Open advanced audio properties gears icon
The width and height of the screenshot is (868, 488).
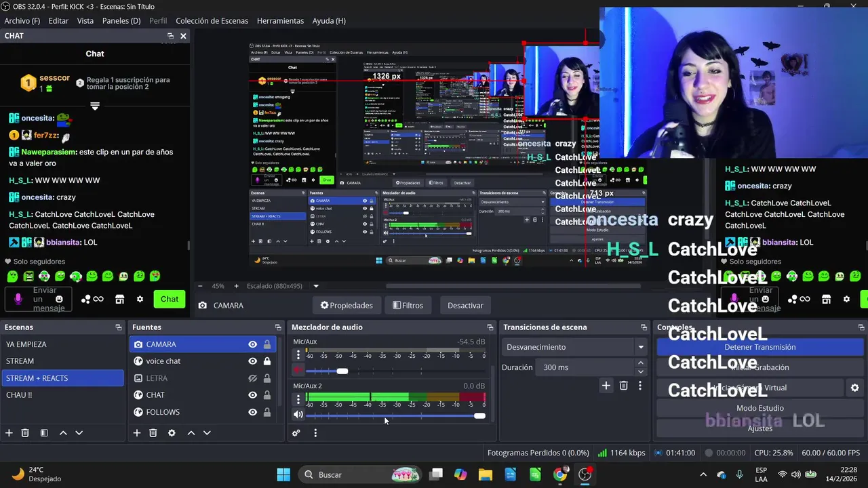(296, 432)
